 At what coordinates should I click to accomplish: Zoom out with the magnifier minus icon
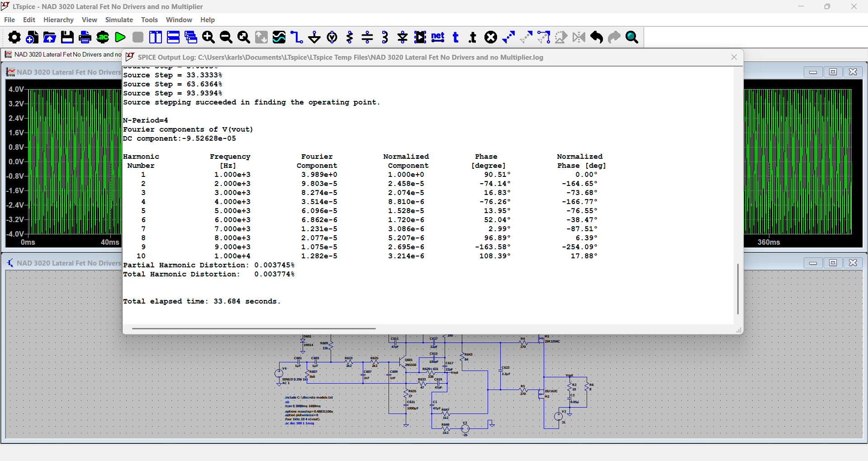coord(226,37)
